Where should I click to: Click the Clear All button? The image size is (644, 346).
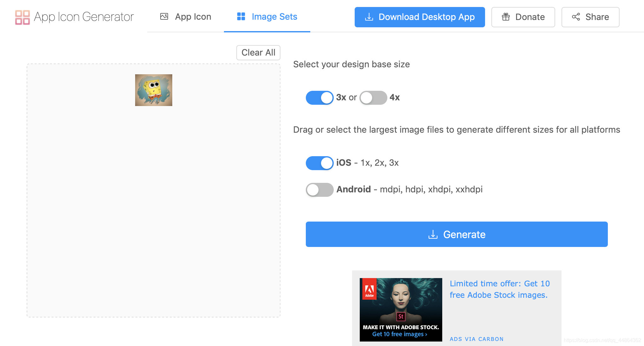(x=258, y=52)
